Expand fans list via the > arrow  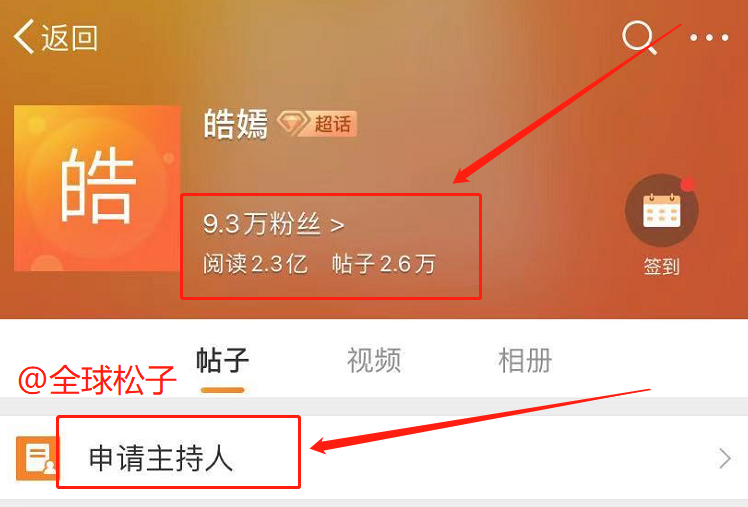(x=337, y=225)
